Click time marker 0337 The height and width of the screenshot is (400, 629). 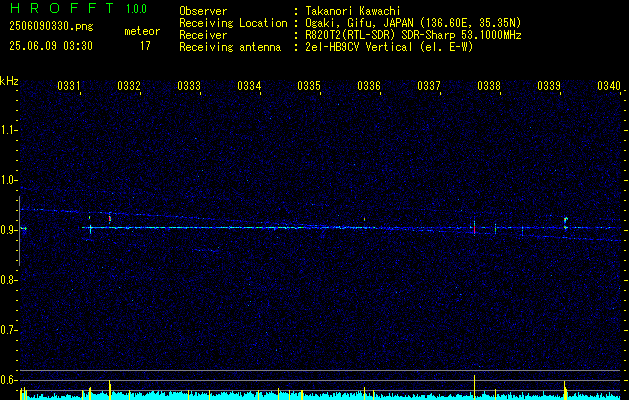click(429, 85)
